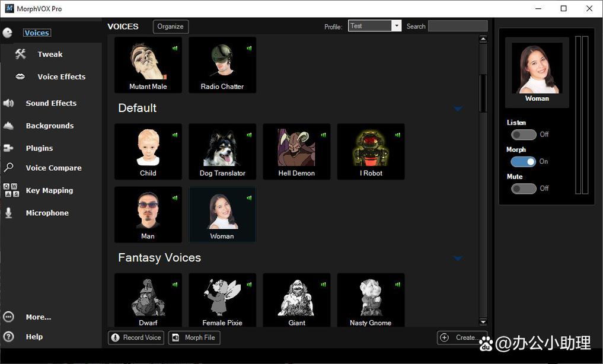Click the voice list scroll down arrow

point(483,322)
